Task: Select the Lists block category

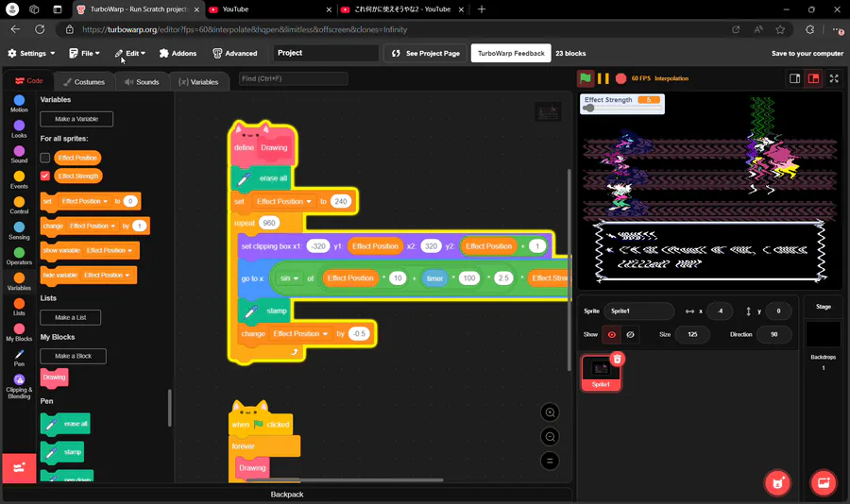Action: pos(19,307)
